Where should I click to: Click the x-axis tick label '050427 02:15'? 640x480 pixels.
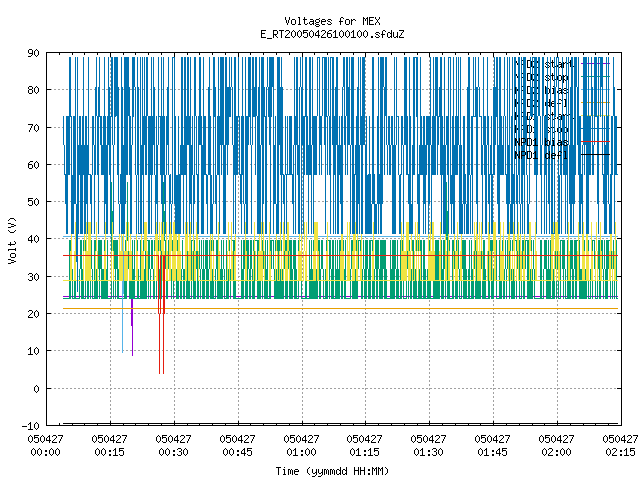click(620, 446)
